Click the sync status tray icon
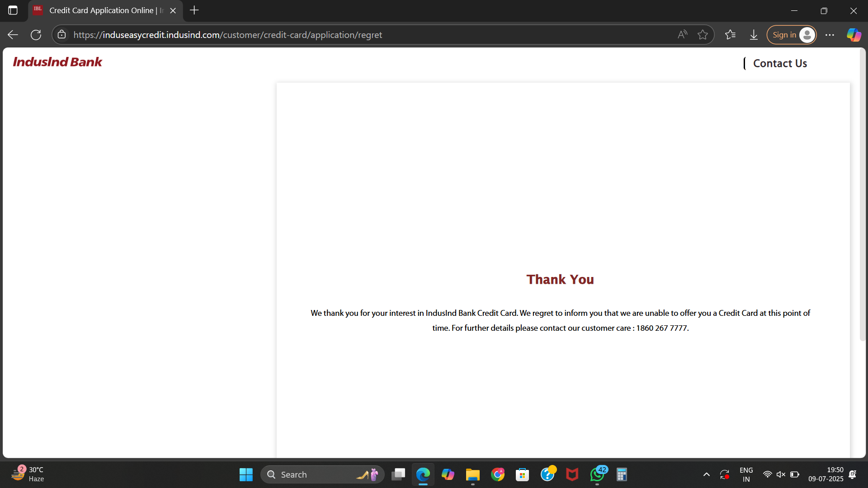868x488 pixels. tap(725, 474)
